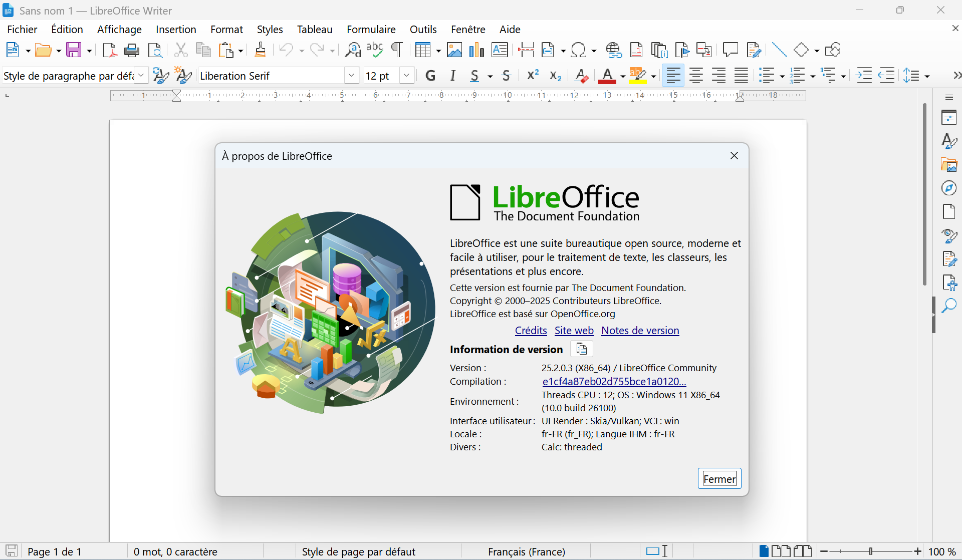Click the New document icon

pyautogui.click(x=13, y=50)
